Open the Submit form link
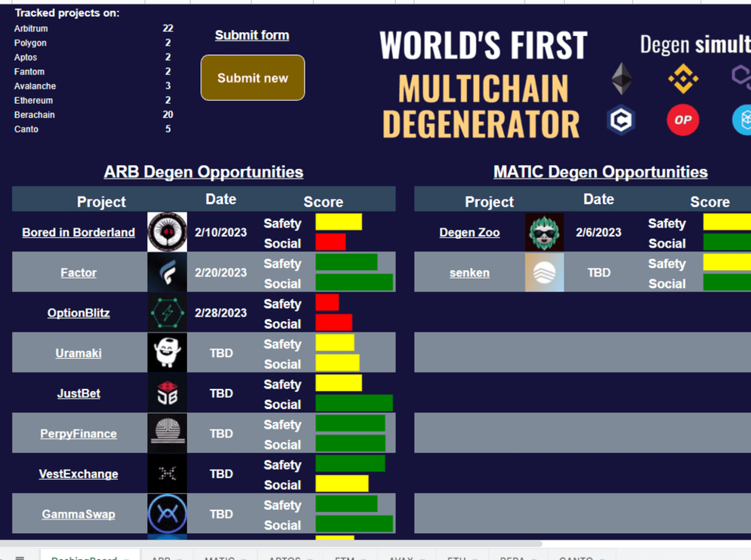 (x=252, y=35)
